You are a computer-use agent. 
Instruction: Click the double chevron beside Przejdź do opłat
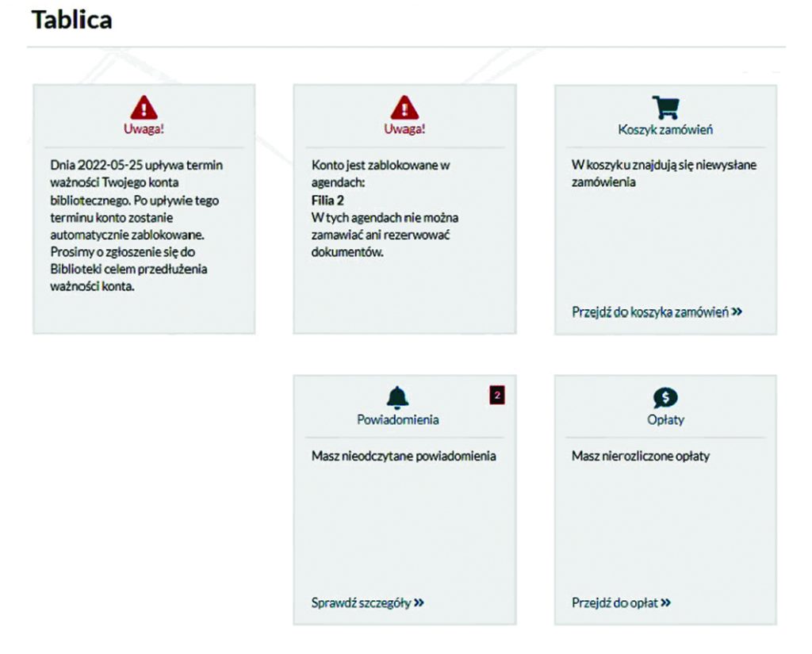(665, 602)
